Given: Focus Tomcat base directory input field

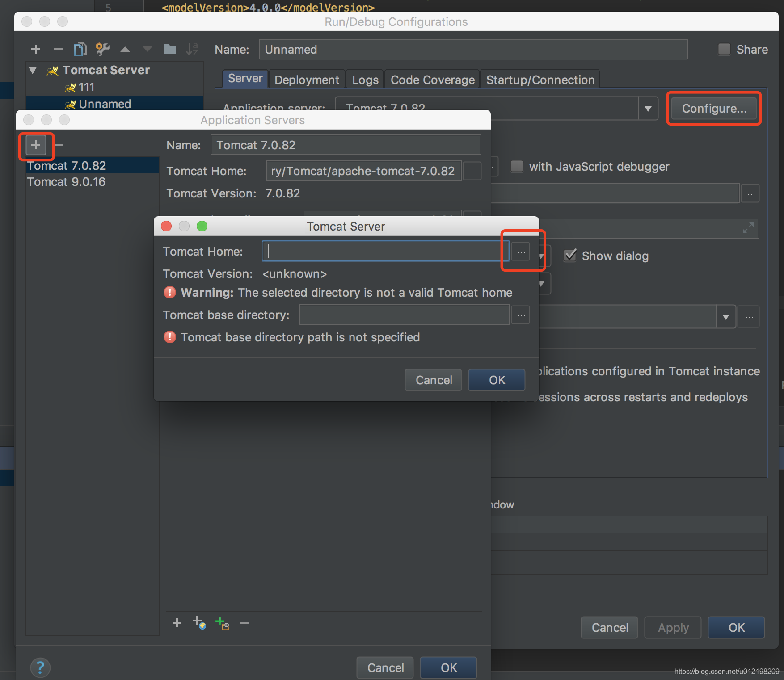Looking at the screenshot, I should pyautogui.click(x=405, y=315).
